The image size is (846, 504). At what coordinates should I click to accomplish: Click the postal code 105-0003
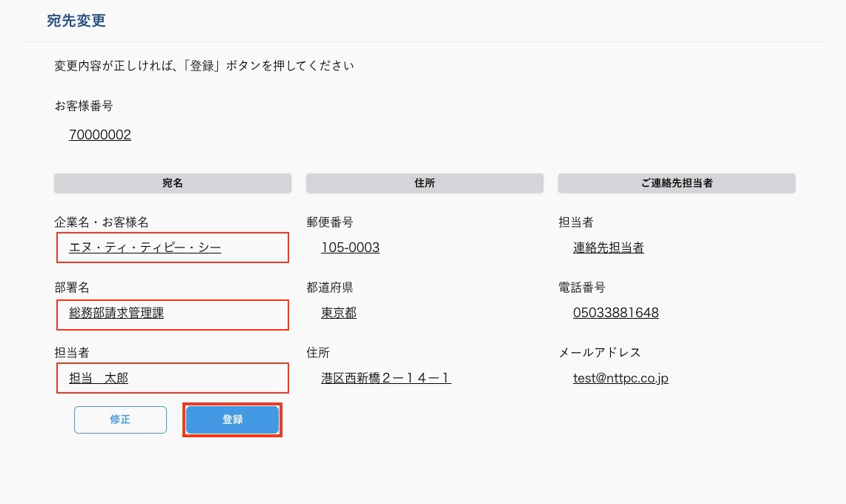pos(350,248)
